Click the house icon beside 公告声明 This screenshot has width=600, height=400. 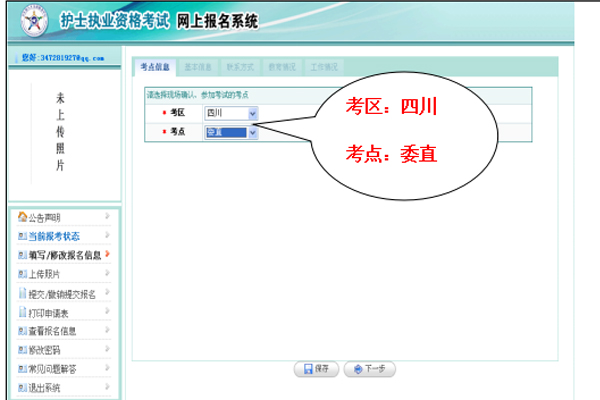(x=22, y=217)
